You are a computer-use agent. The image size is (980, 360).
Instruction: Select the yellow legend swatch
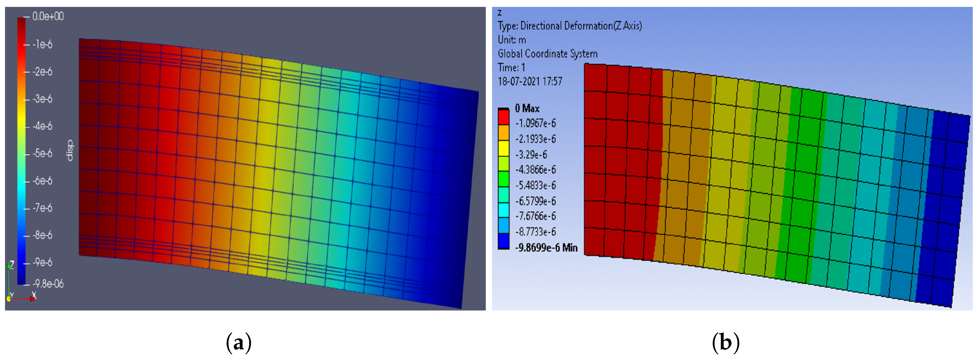click(x=503, y=148)
